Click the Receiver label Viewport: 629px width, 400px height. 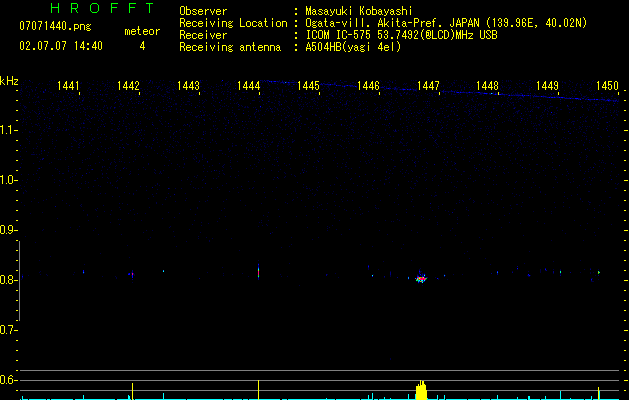pos(203,35)
